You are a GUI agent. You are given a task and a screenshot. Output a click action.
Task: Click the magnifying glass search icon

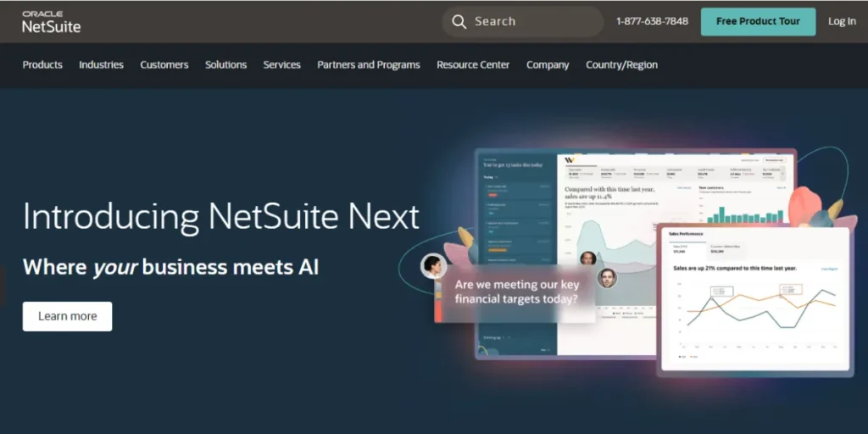click(459, 22)
